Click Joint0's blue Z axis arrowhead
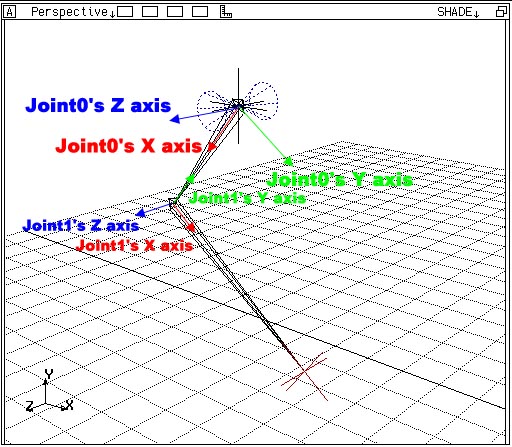512x447 pixels. click(175, 119)
